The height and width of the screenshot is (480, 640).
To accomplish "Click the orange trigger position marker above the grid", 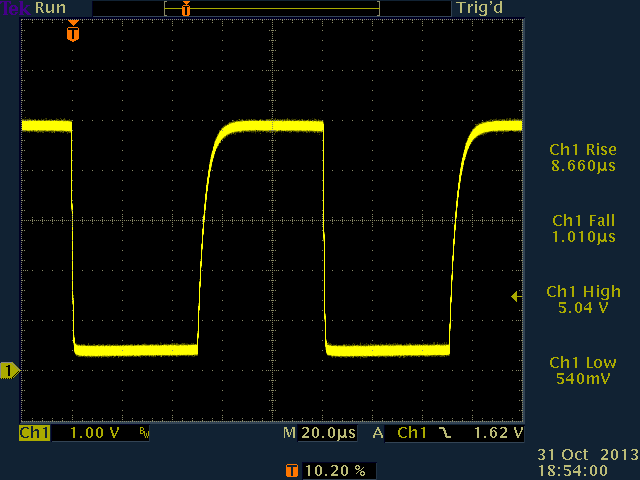I will click(x=72, y=32).
